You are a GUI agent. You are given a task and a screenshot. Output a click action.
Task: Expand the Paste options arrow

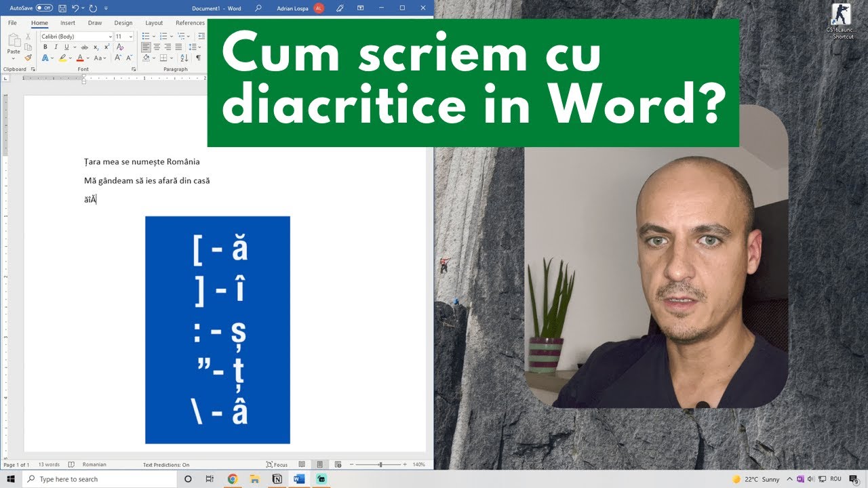coord(14,58)
